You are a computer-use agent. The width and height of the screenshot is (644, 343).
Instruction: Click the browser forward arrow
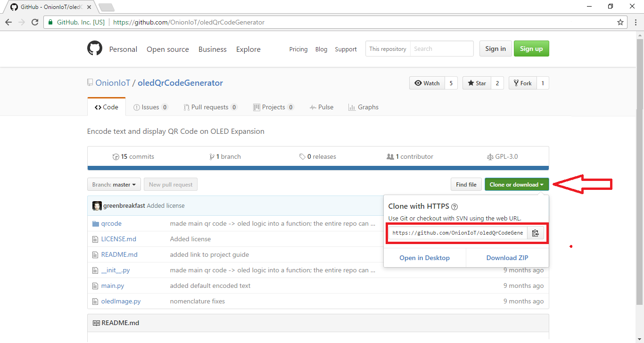[22, 22]
